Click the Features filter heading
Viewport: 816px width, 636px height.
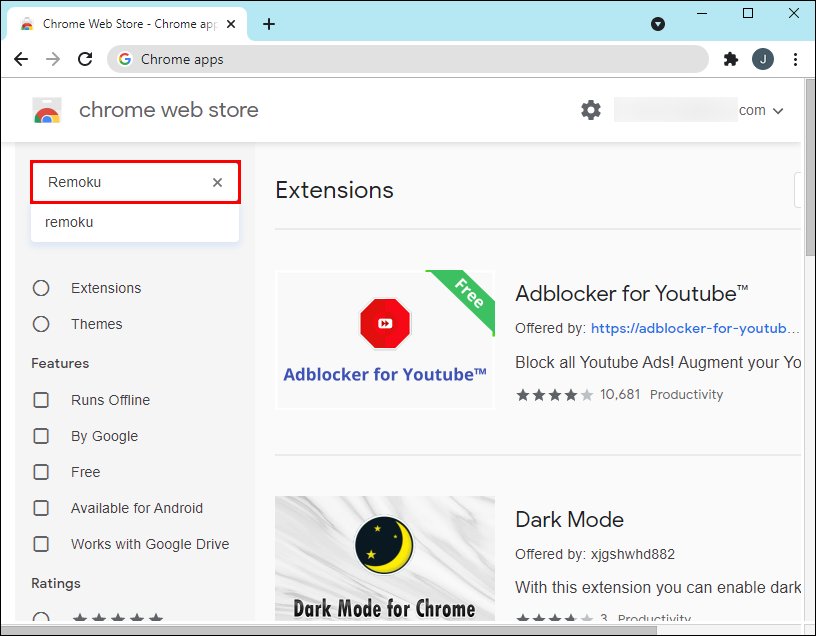(x=60, y=363)
